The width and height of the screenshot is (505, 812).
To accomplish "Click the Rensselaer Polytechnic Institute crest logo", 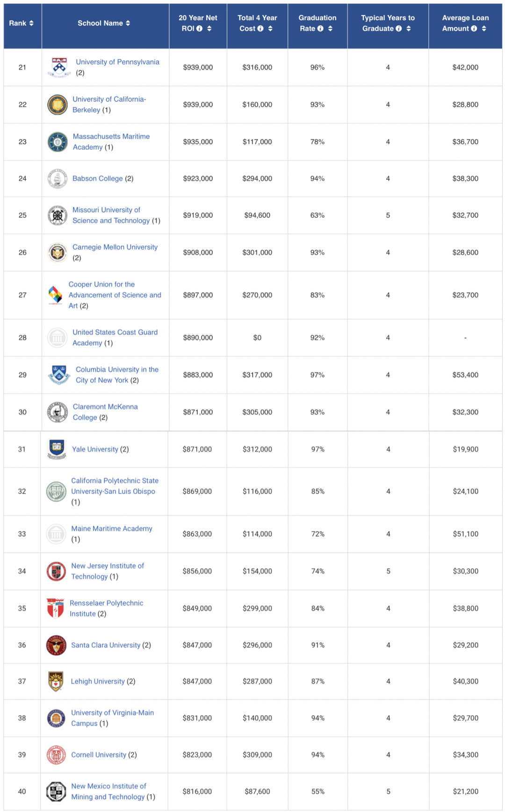I will (x=56, y=608).
